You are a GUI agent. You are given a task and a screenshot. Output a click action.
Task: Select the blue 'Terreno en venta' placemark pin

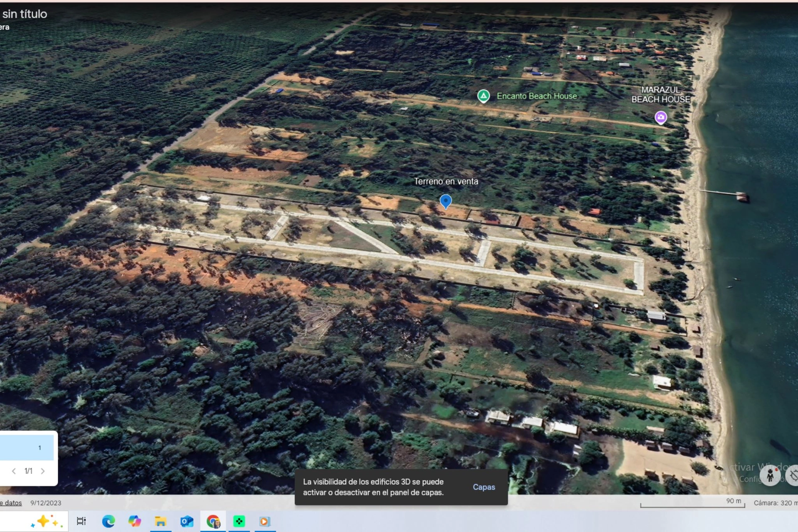point(446,201)
